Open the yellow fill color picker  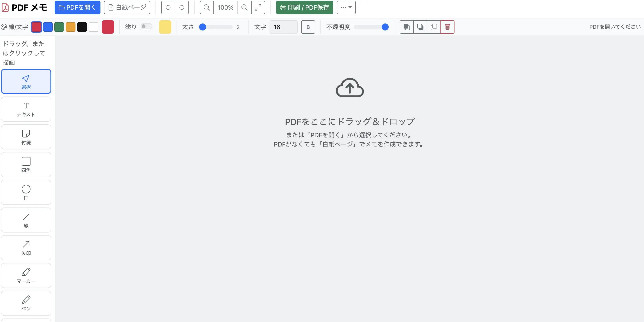click(x=165, y=27)
